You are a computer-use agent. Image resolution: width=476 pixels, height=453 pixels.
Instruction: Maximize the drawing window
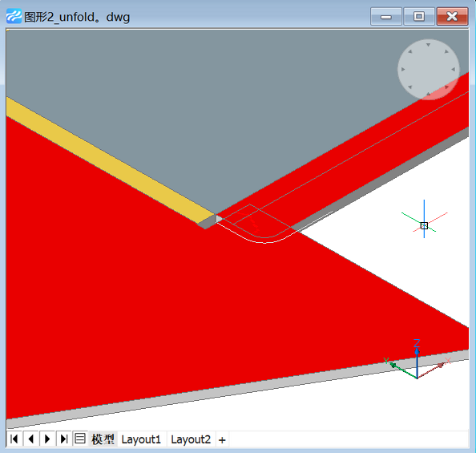(419, 16)
